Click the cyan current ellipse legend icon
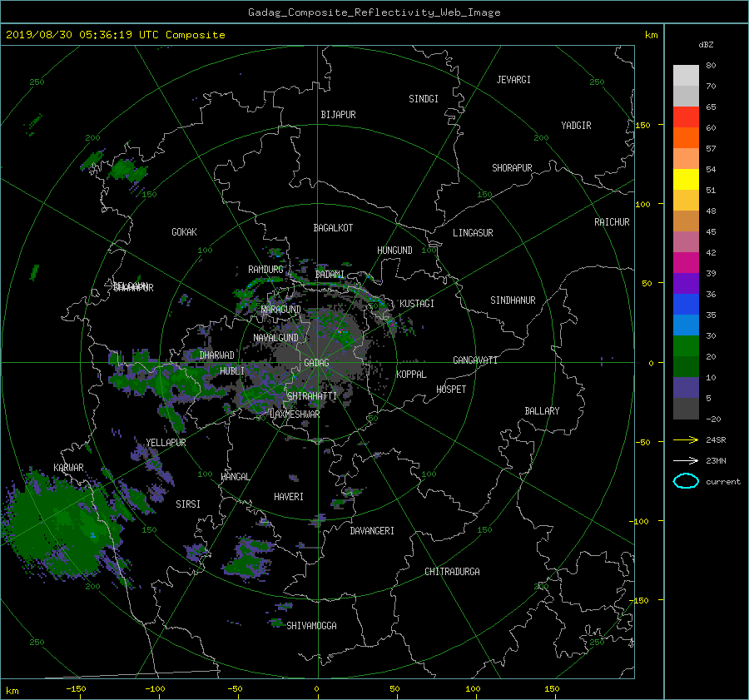 pyautogui.click(x=686, y=481)
